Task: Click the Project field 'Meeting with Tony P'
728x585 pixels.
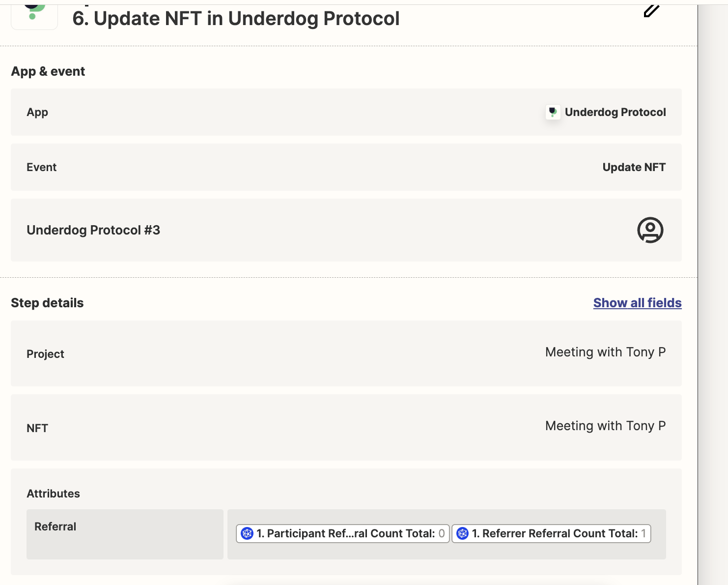Action: pyautogui.click(x=605, y=352)
